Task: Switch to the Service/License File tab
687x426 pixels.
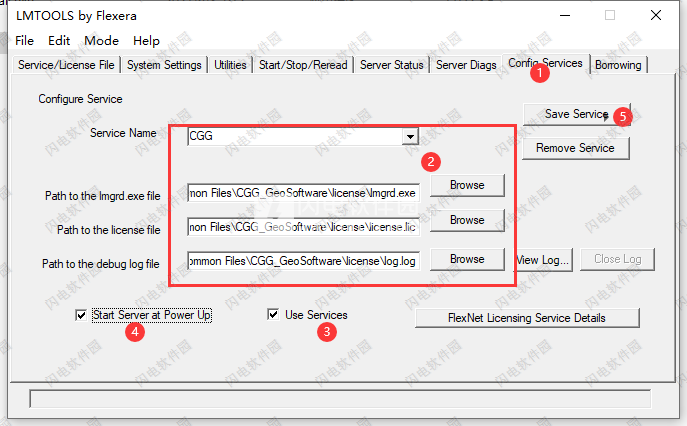Action: point(67,65)
